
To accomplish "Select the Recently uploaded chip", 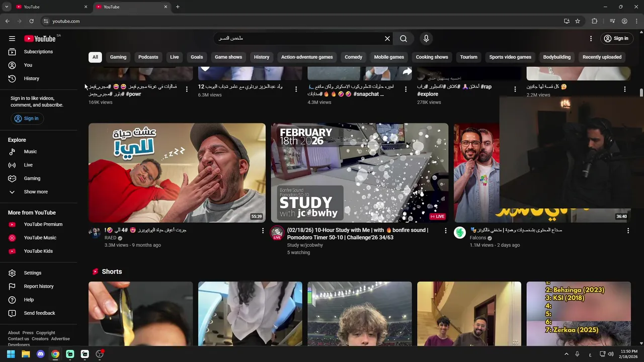I will point(602,57).
